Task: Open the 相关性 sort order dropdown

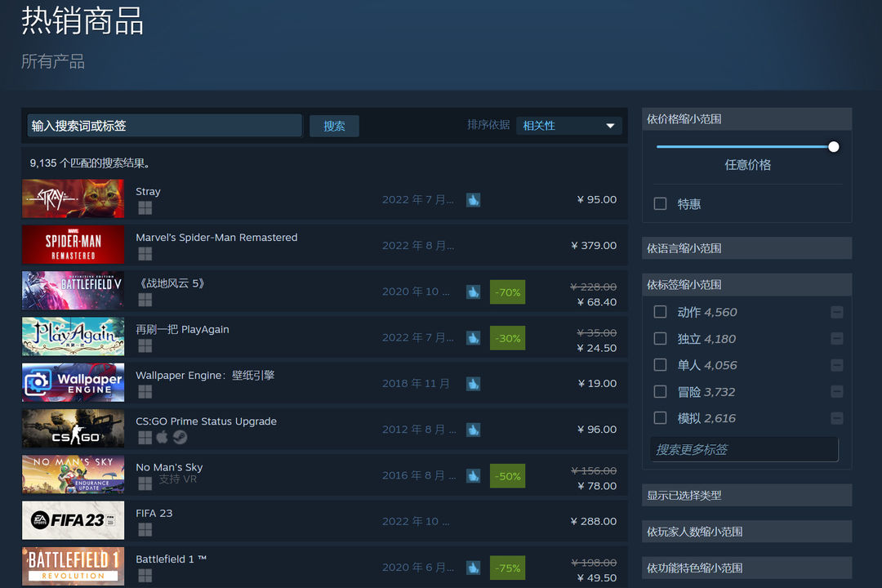Action: click(568, 126)
